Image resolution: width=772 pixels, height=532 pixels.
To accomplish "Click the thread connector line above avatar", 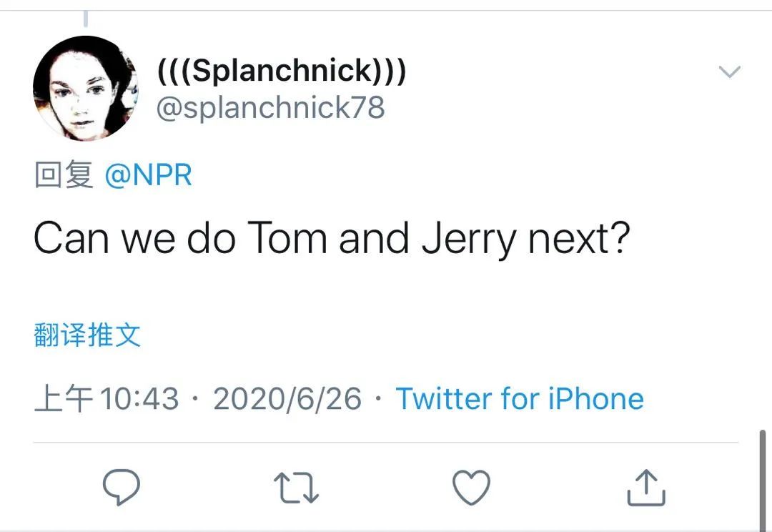I will point(86,19).
